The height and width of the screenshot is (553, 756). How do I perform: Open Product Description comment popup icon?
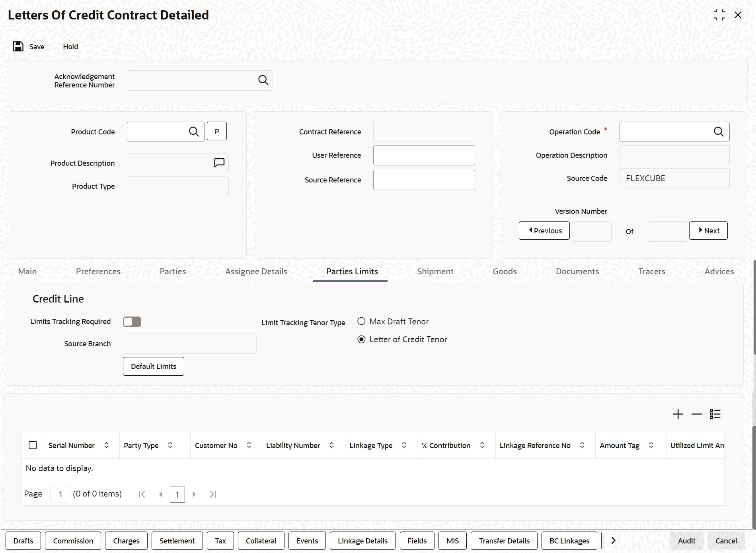point(219,163)
